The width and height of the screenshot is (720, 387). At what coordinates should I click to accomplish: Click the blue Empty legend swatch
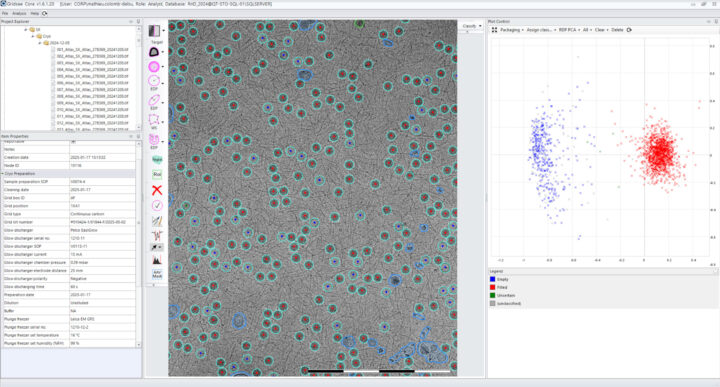[493, 279]
